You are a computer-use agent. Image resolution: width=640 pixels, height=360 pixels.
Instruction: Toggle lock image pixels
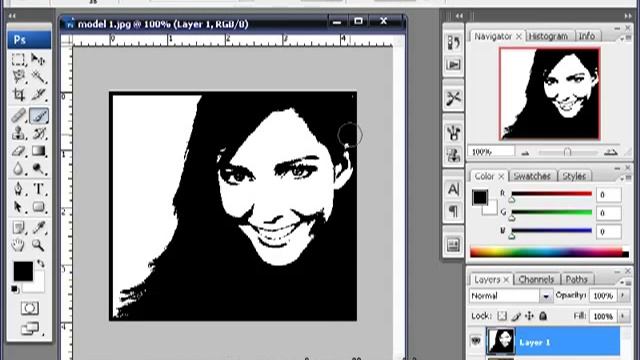516,316
